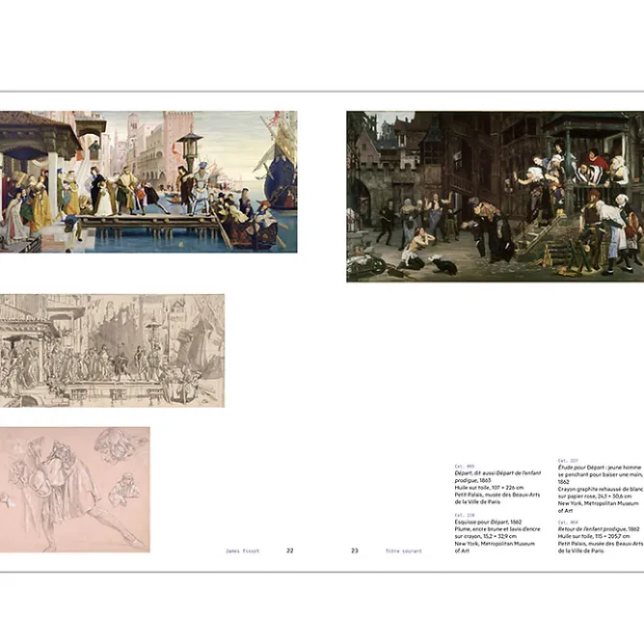This screenshot has height=644, width=644.
Task: Click the colorful Venetian quay departure painting
Action: pos(148,181)
